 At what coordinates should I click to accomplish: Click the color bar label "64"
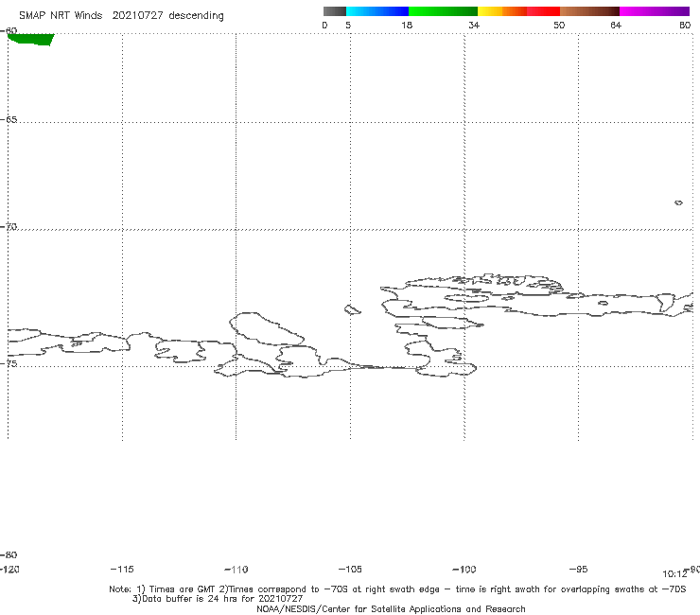[x=616, y=25]
